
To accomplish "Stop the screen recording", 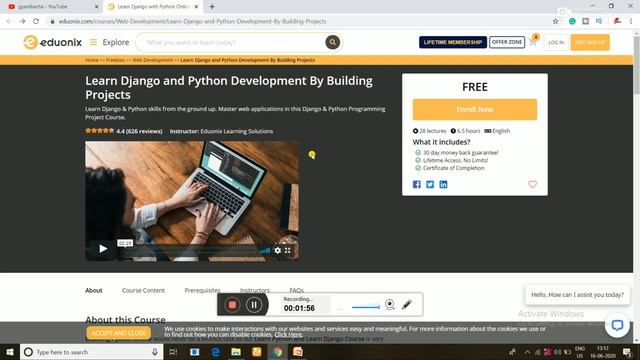I will (x=232, y=304).
